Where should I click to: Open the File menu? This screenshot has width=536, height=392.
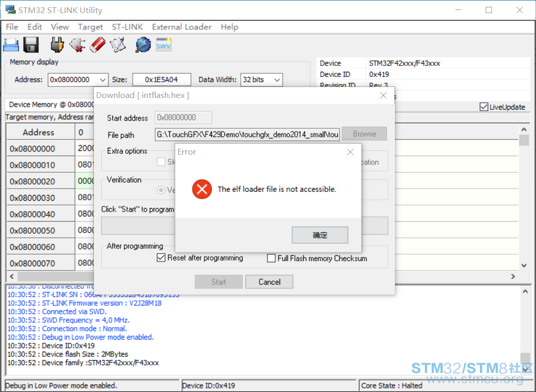pyautogui.click(x=12, y=27)
